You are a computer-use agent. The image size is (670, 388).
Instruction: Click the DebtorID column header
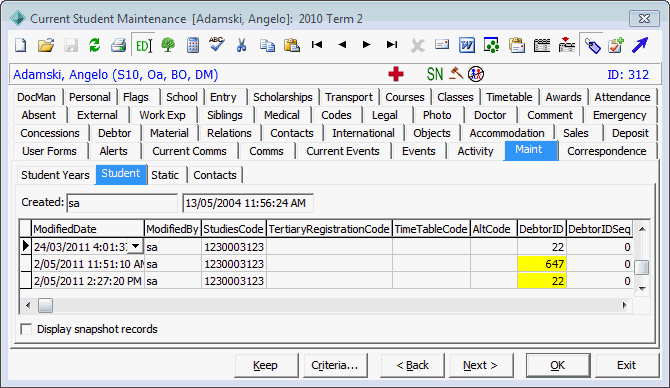541,229
